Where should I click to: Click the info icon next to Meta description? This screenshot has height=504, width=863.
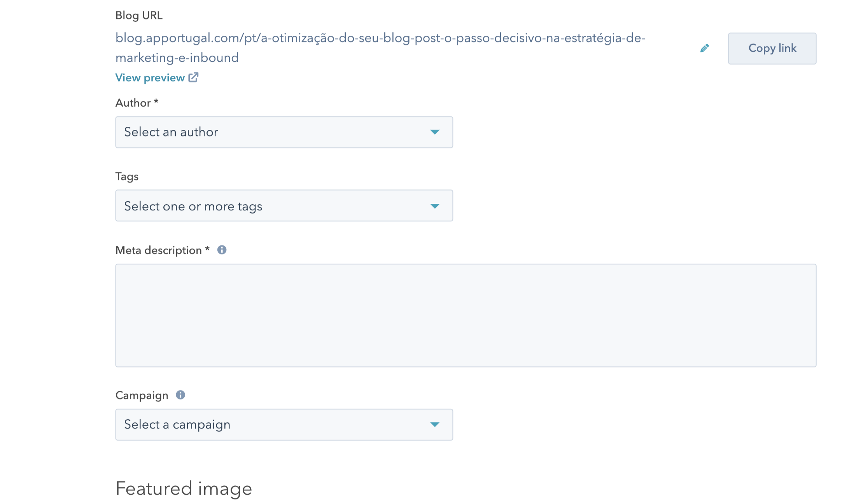(x=222, y=250)
